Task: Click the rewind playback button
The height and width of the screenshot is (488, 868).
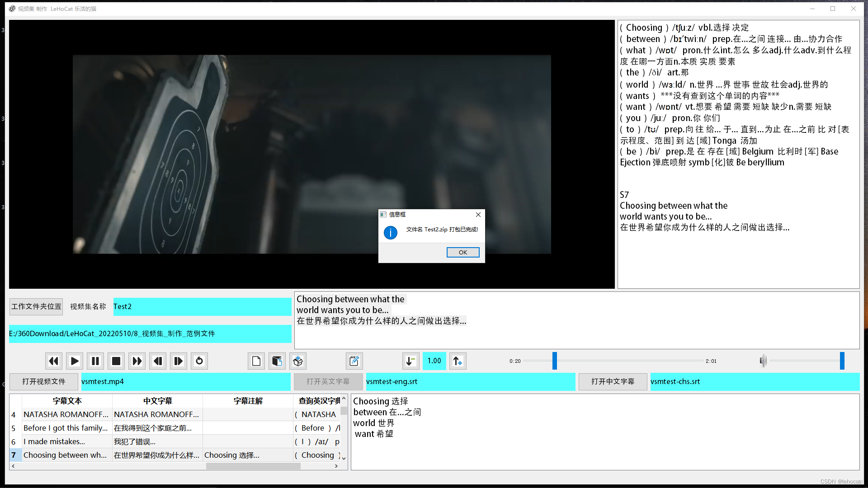Action: pyautogui.click(x=54, y=361)
